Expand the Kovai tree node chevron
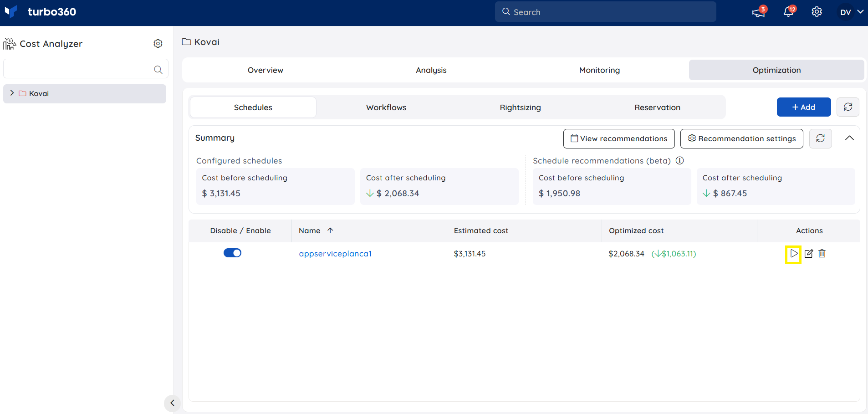868x414 pixels. coord(12,93)
